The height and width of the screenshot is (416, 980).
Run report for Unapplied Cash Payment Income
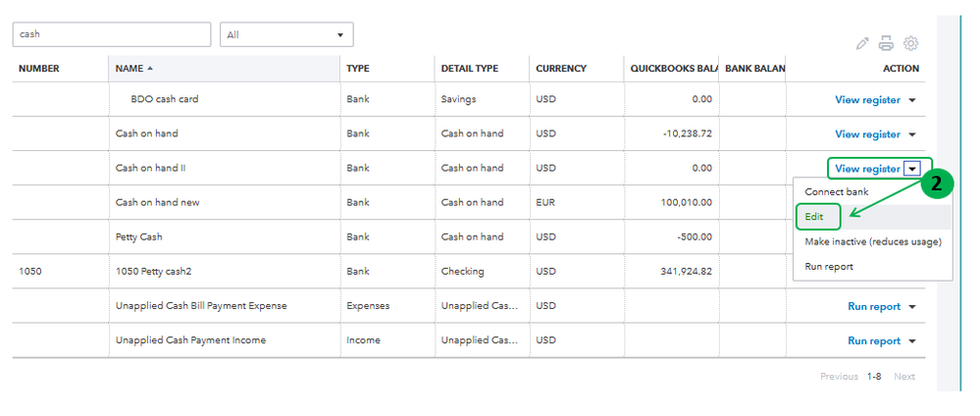[873, 341]
